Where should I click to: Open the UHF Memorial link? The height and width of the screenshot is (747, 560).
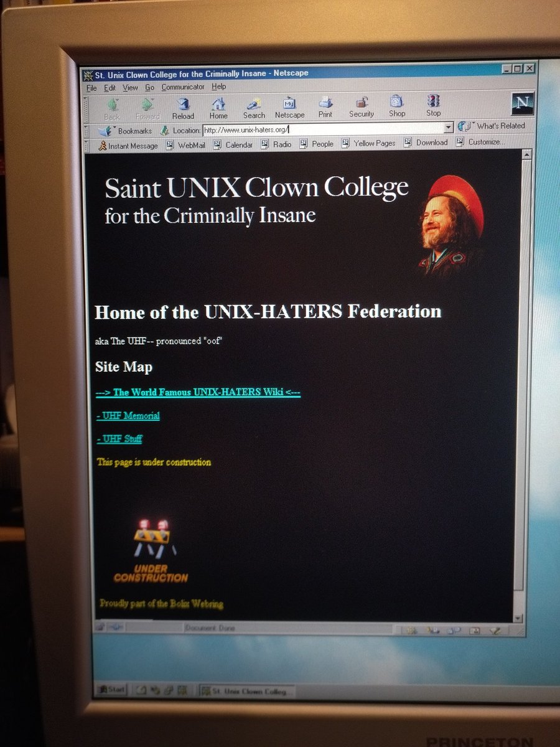pos(128,416)
